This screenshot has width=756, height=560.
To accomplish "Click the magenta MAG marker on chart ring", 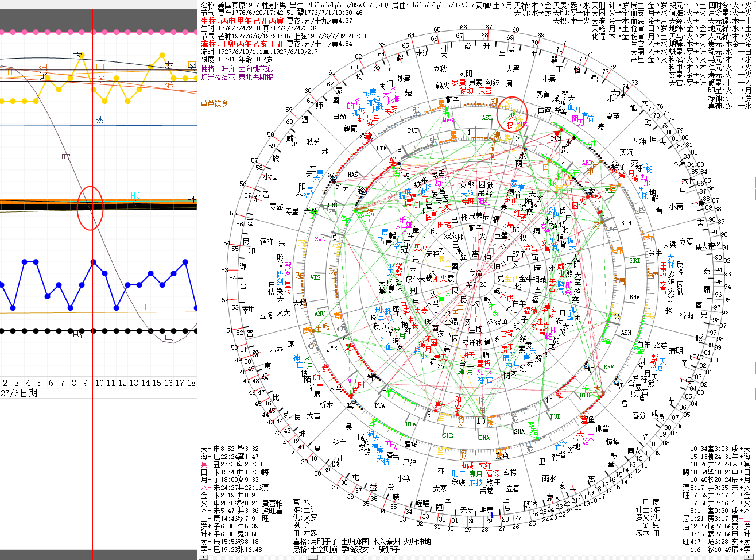I will click(448, 121).
